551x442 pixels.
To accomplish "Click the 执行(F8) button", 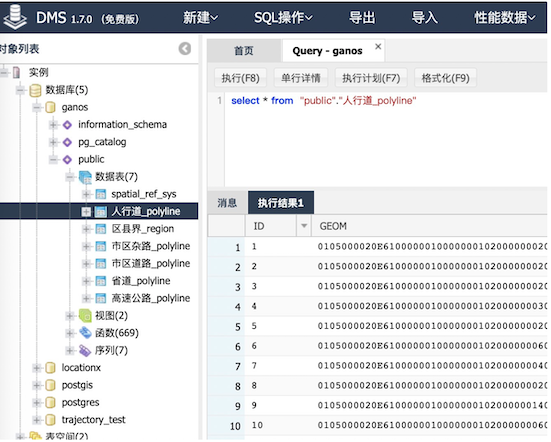I will 240,78.
